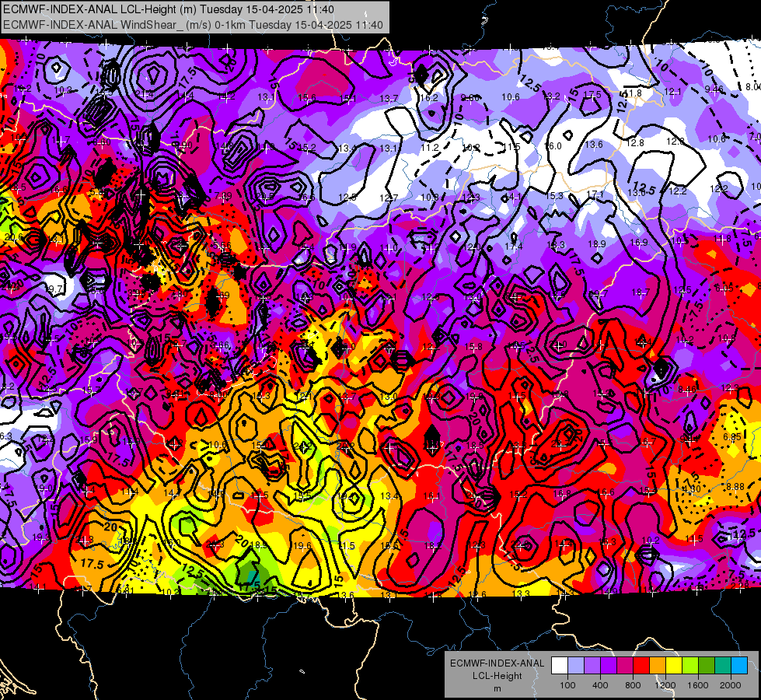Click the dark green legend swatch
The width and height of the screenshot is (761, 700).
pyautogui.click(x=707, y=666)
